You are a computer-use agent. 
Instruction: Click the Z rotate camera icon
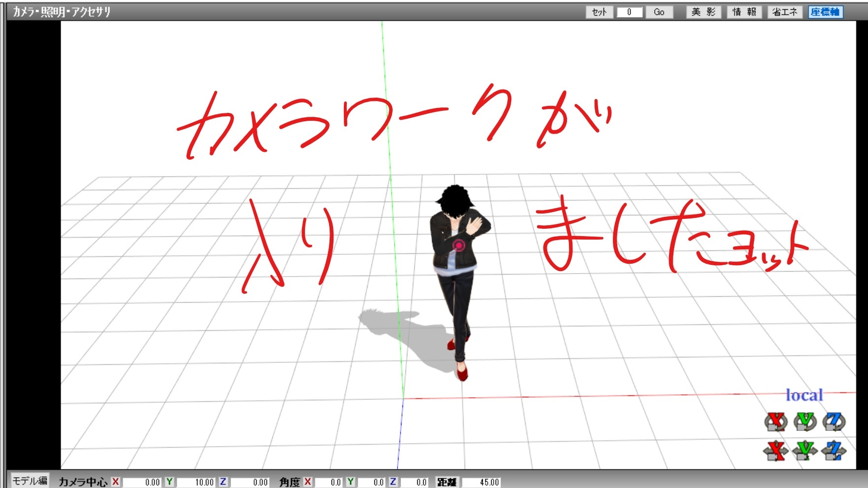coord(834,421)
